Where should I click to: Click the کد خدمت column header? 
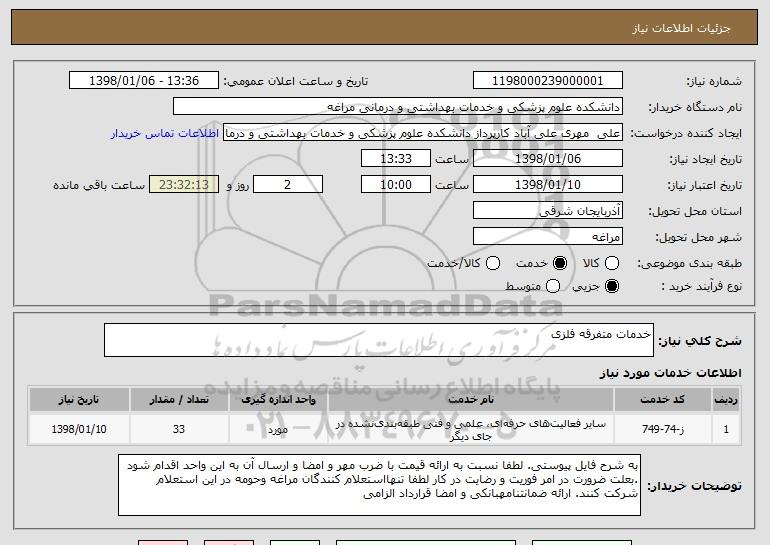(662, 400)
